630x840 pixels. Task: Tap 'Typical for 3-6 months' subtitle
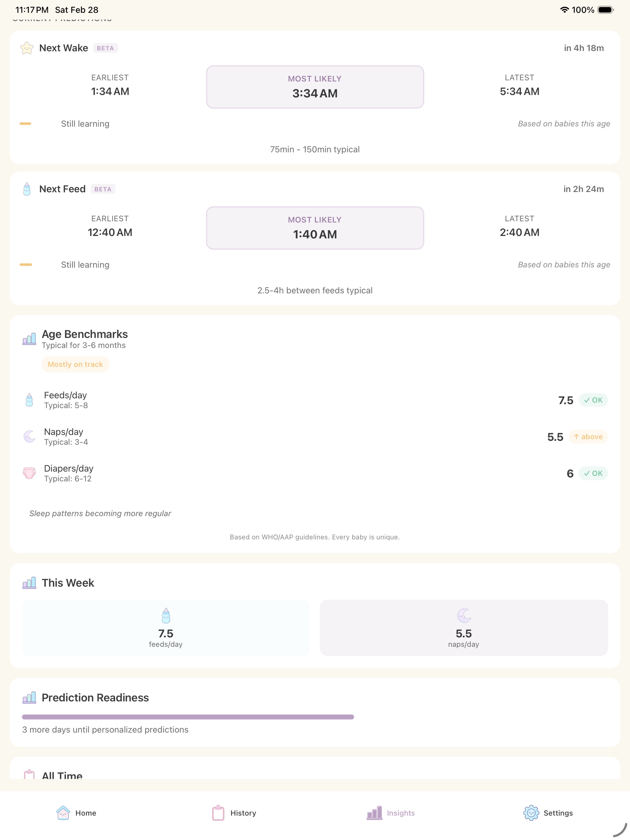pos(84,345)
